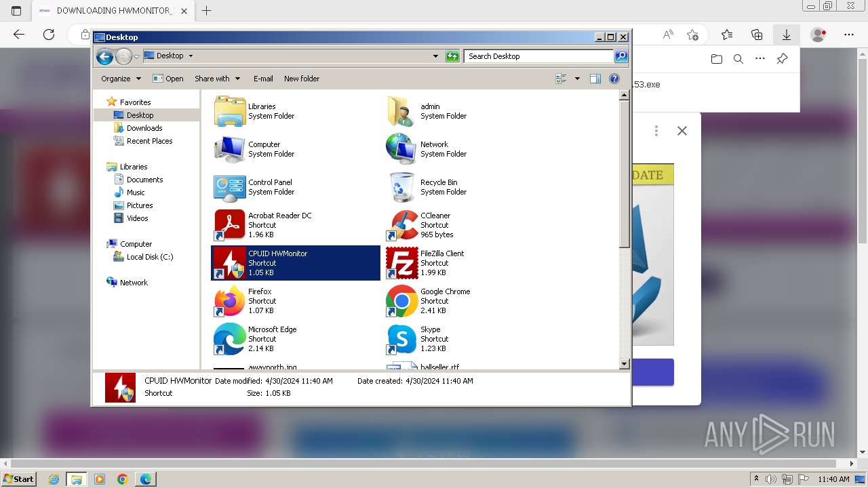Open the recent pages dropdown arrow
868x488 pixels.
[137, 56]
